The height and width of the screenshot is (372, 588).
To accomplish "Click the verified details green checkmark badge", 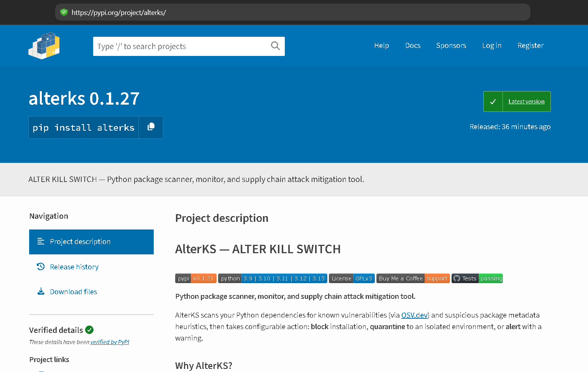I will (x=89, y=329).
